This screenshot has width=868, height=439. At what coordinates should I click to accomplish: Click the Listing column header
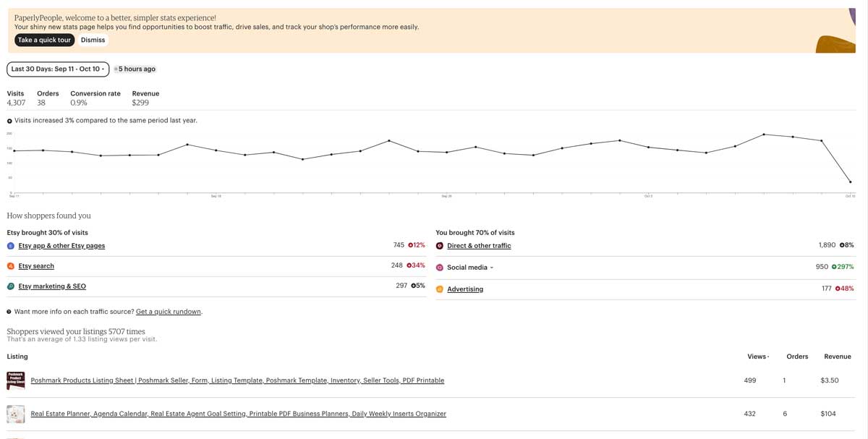[17, 357]
